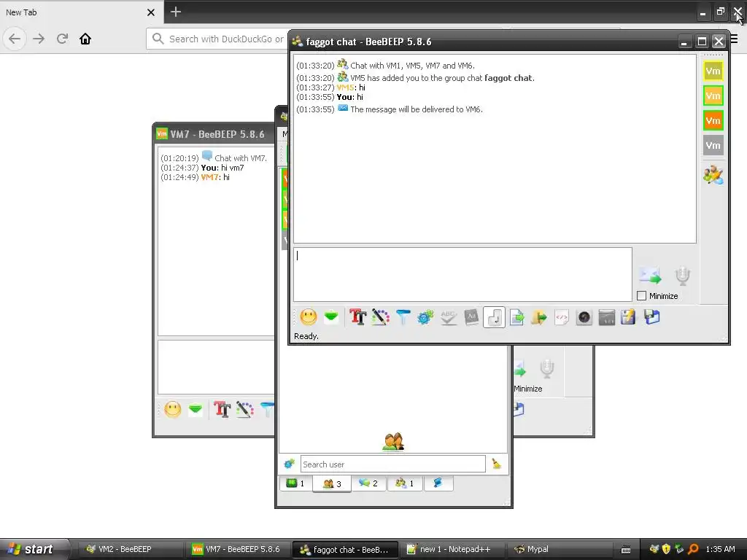The image size is (747, 560).
Task: Open the blue gears settings icon in group chat toolbar
Action: (x=425, y=317)
